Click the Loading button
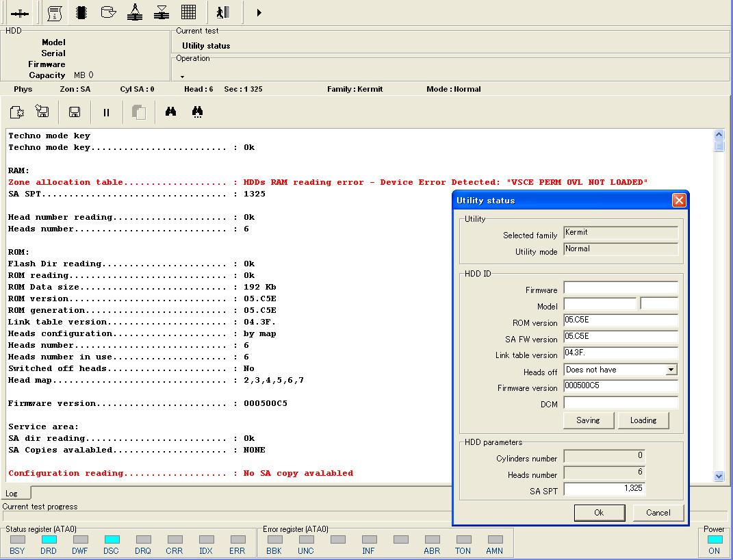This screenshot has width=733, height=560. point(643,420)
